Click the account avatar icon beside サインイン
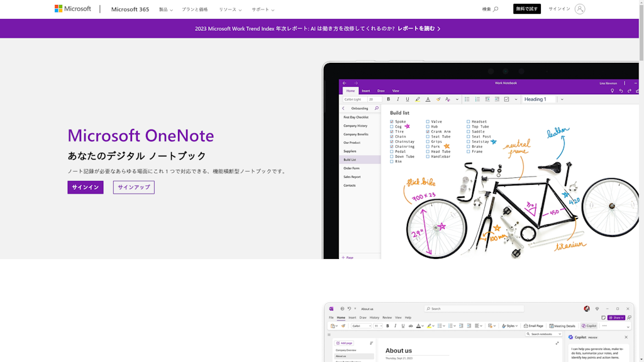 tap(579, 9)
